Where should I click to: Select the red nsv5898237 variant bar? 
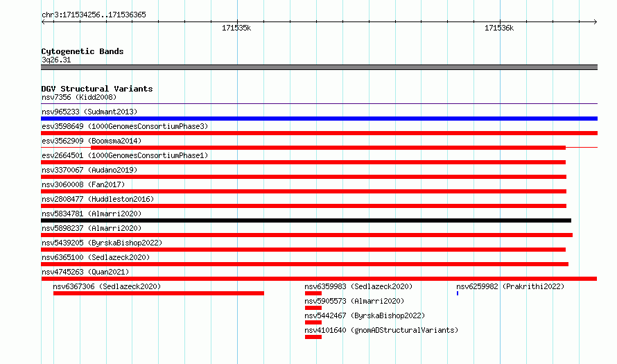[307, 235]
